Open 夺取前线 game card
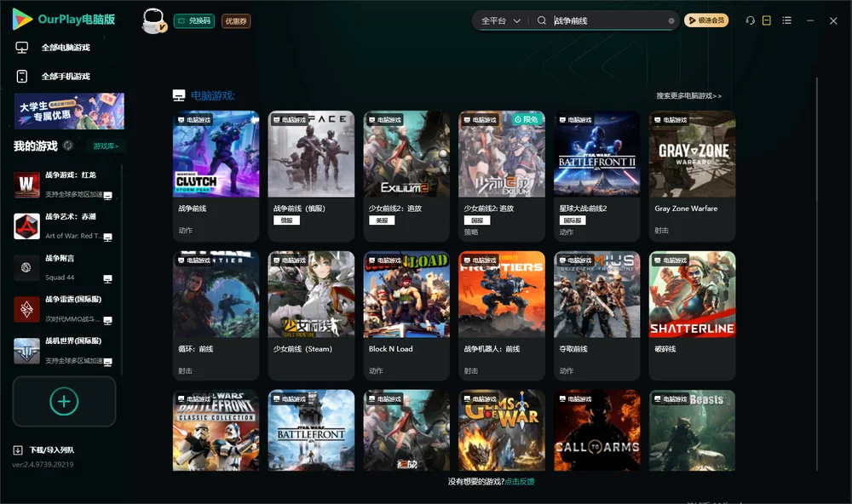The image size is (852, 504). (596, 316)
